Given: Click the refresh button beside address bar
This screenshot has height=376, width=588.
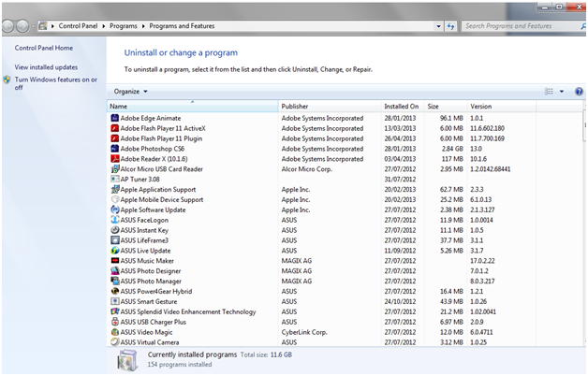Looking at the screenshot, I should click(x=450, y=26).
